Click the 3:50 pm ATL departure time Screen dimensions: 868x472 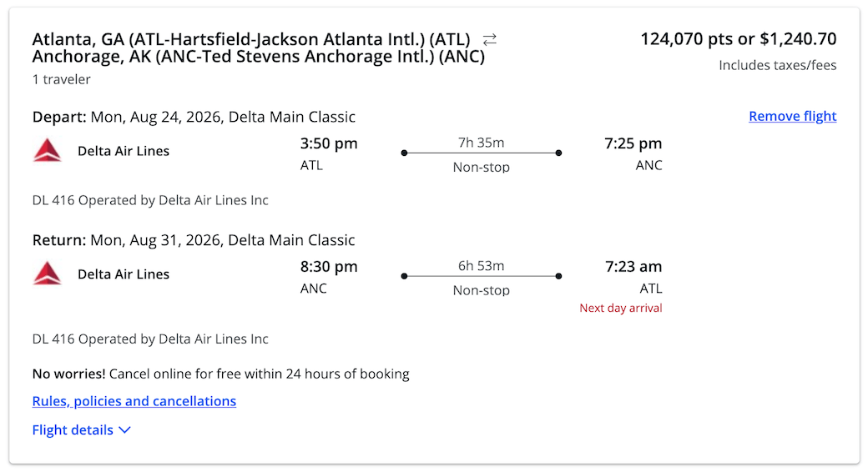click(329, 143)
